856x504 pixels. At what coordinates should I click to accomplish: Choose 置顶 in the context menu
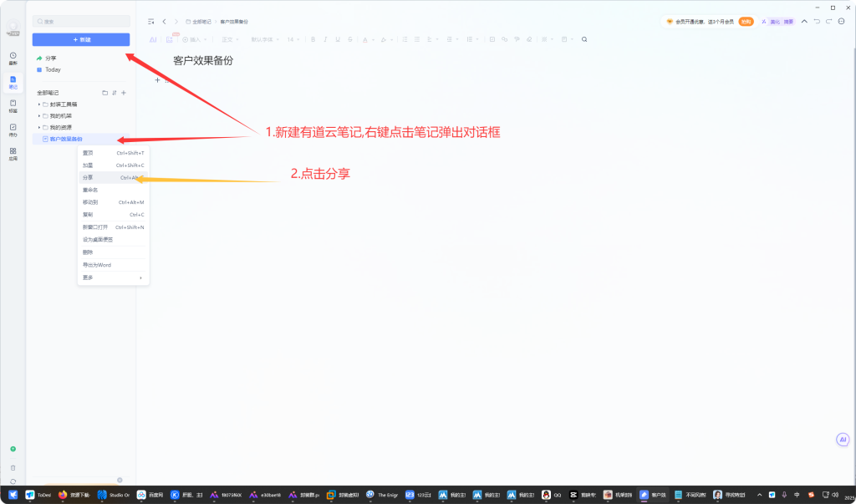coord(114,153)
